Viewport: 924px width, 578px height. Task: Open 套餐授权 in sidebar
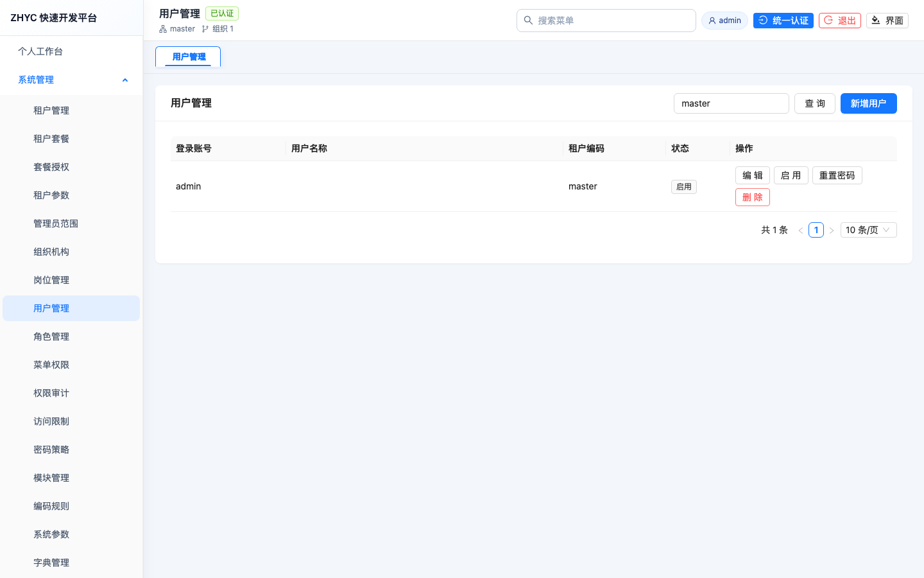[x=71, y=167]
